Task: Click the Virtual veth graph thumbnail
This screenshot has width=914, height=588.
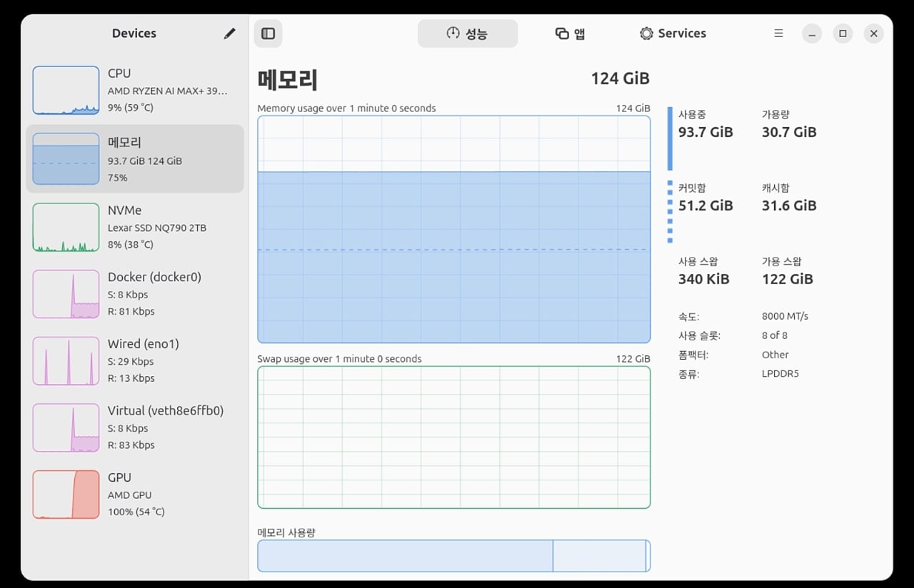Action: point(66,427)
